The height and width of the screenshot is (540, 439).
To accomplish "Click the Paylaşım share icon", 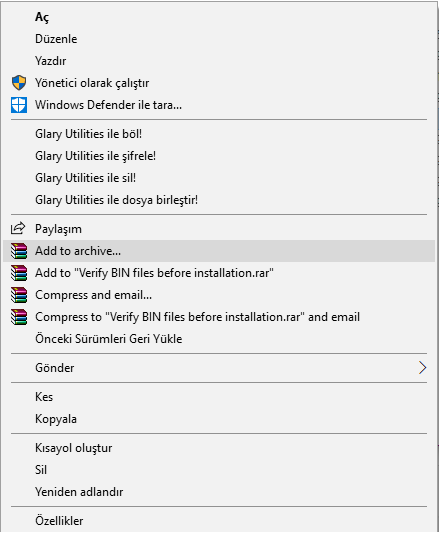I will [18, 228].
